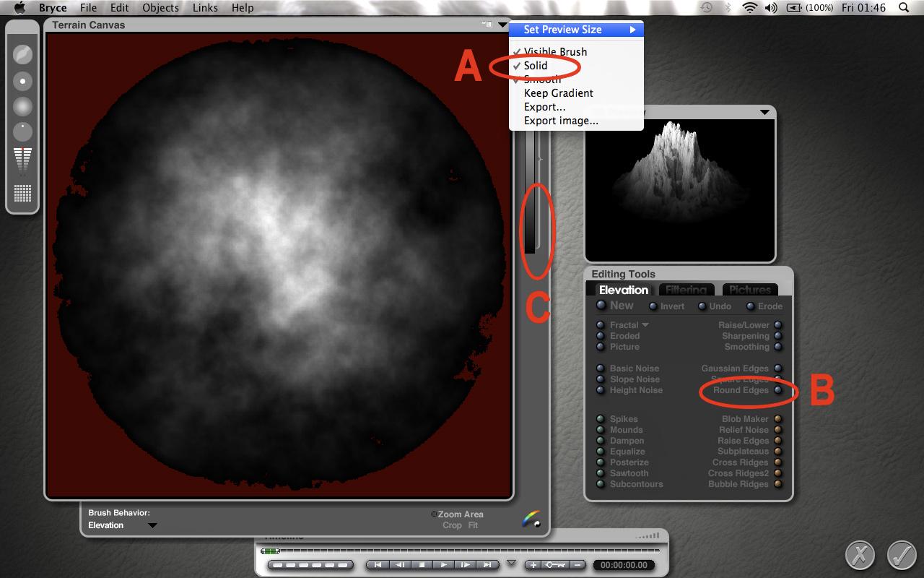Choose the brush size dot control
This screenshot has height=578, width=924.
point(22,81)
